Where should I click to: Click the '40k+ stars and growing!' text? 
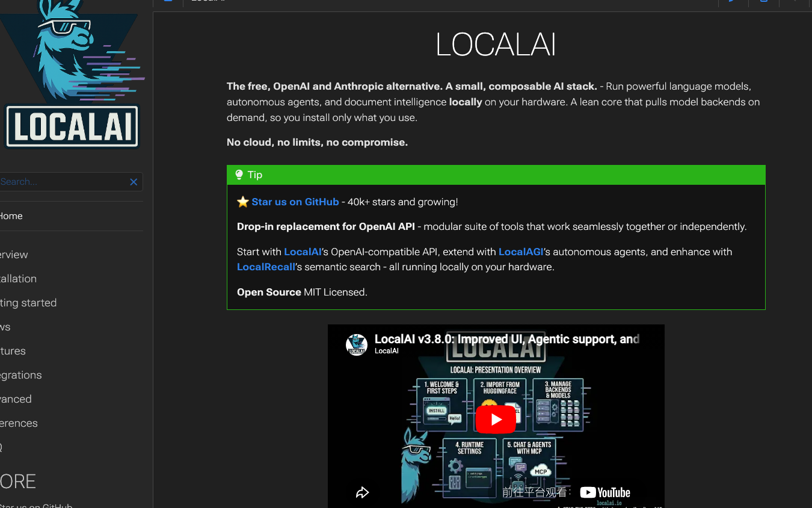tap(403, 202)
